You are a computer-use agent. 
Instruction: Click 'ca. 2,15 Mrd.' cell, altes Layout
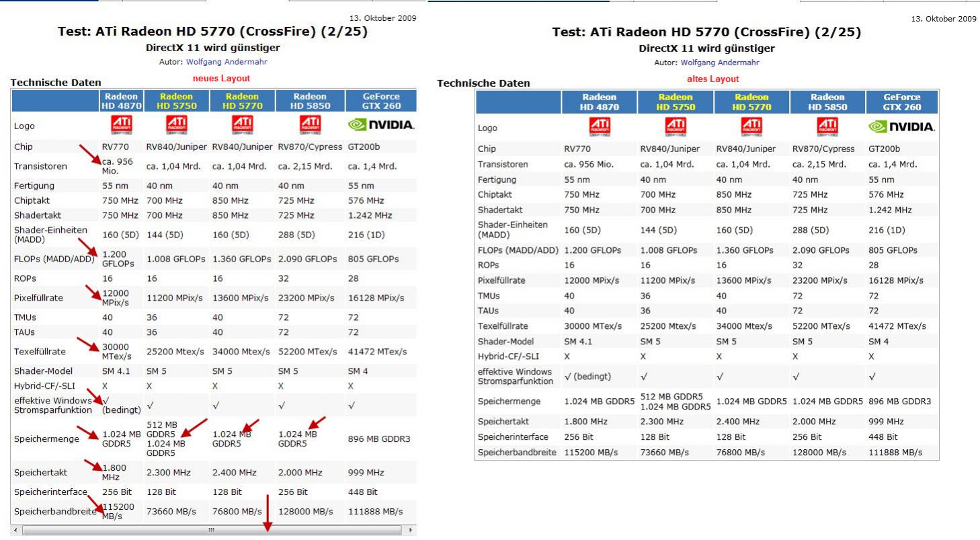[820, 164]
